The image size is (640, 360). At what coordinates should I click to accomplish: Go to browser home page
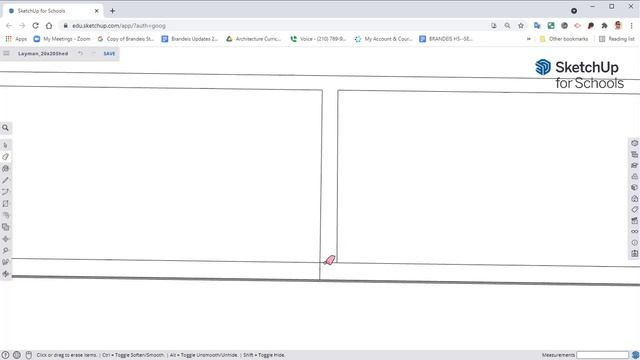49,25
